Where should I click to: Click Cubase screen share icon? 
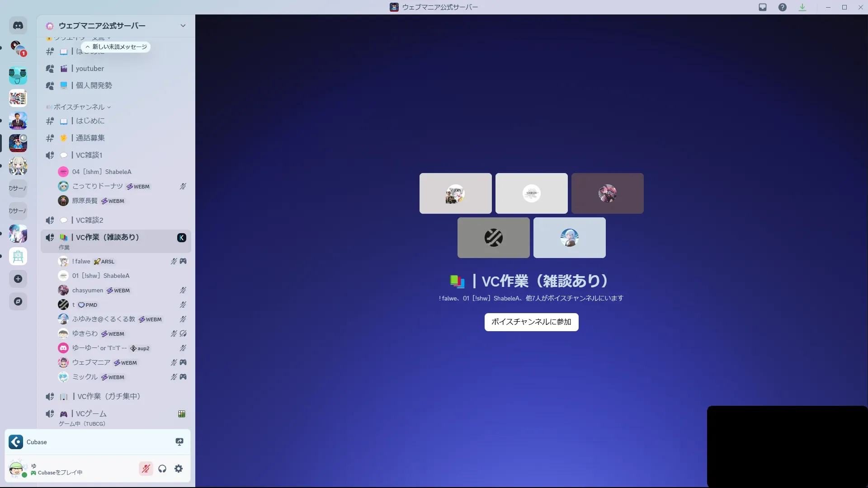179,442
